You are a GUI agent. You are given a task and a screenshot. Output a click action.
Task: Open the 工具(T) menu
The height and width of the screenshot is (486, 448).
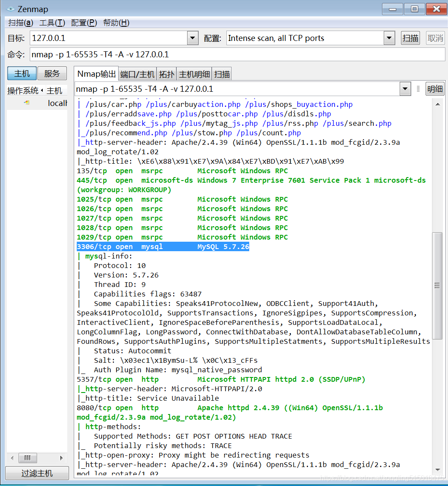pos(52,23)
